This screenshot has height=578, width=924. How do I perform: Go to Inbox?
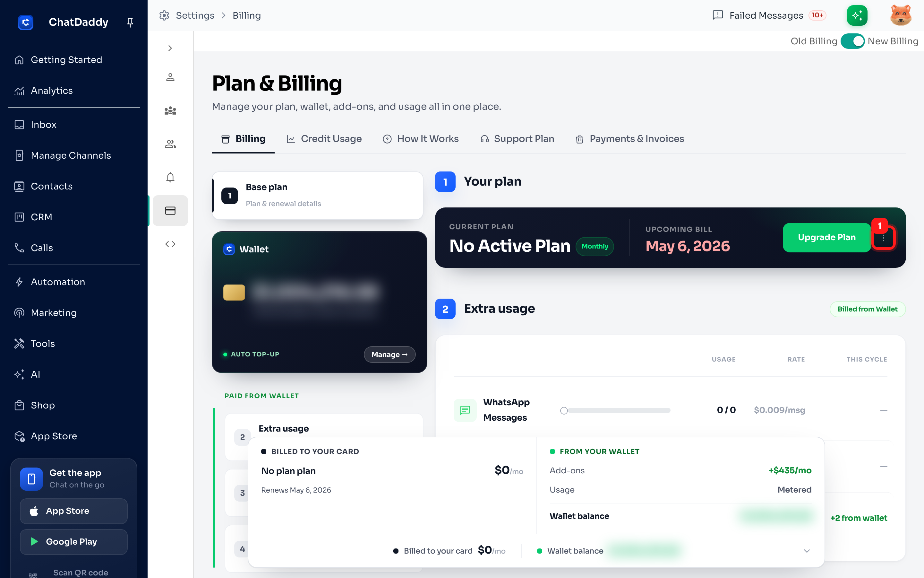coord(74,125)
